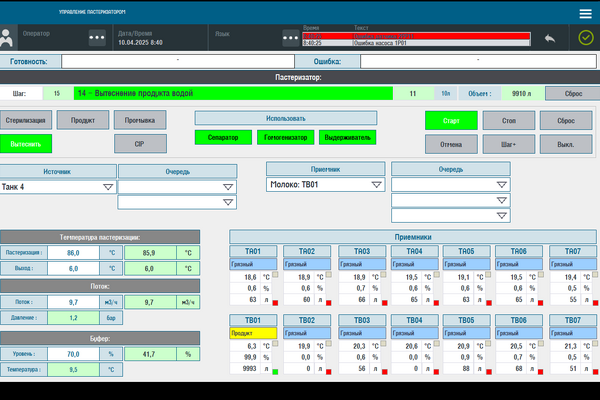Toggle the small checkbox beside TB04 temperature
The height and width of the screenshot is (400, 600).
437,343
